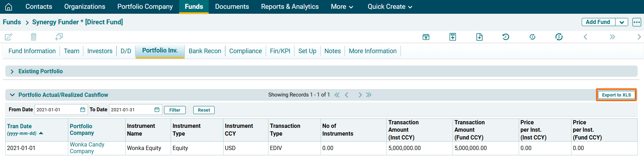Open the More menu in navigation
This screenshot has width=644, height=162.
click(342, 7)
